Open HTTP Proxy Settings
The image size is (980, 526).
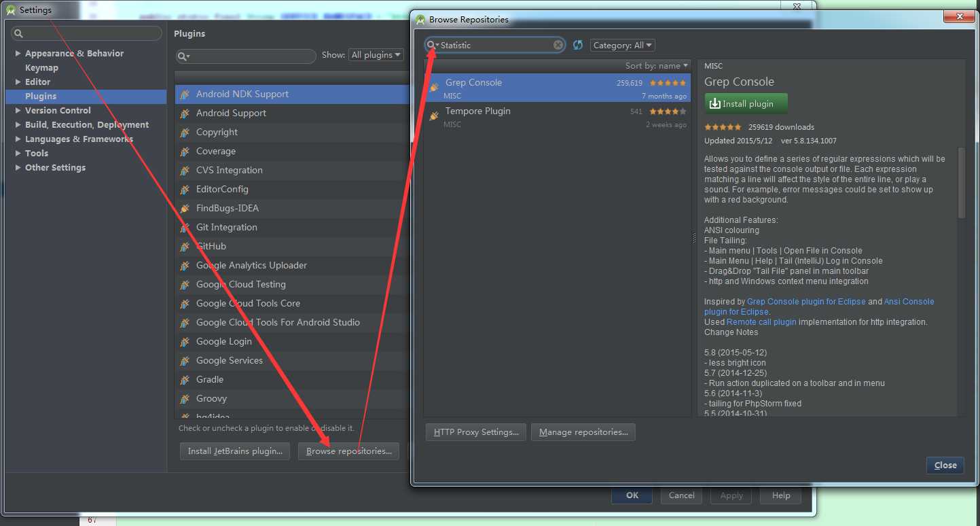point(476,432)
